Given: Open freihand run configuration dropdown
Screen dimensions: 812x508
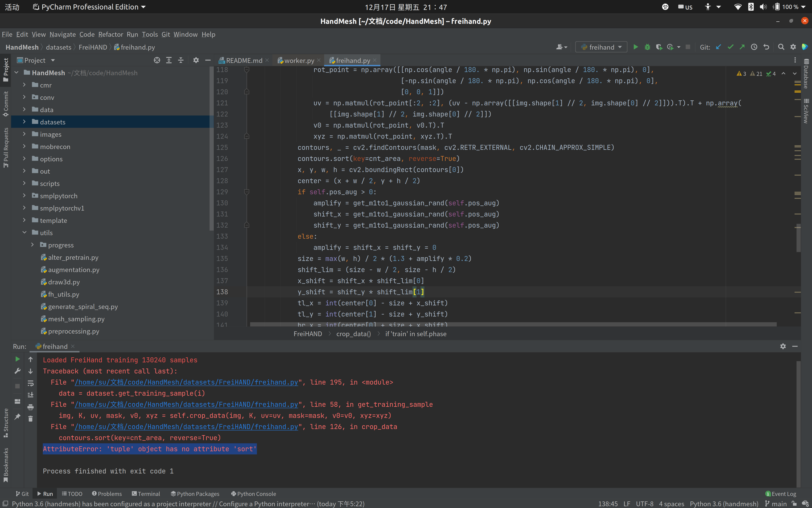Looking at the screenshot, I should coord(601,47).
